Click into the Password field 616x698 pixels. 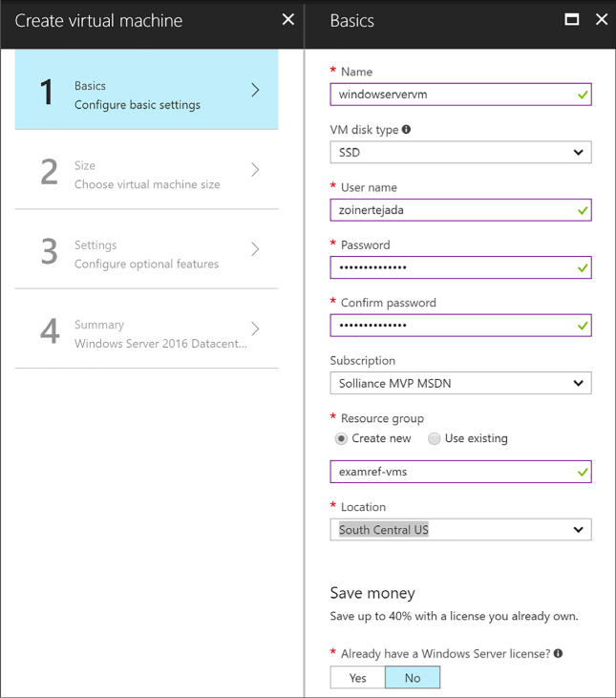pyautogui.click(x=460, y=267)
